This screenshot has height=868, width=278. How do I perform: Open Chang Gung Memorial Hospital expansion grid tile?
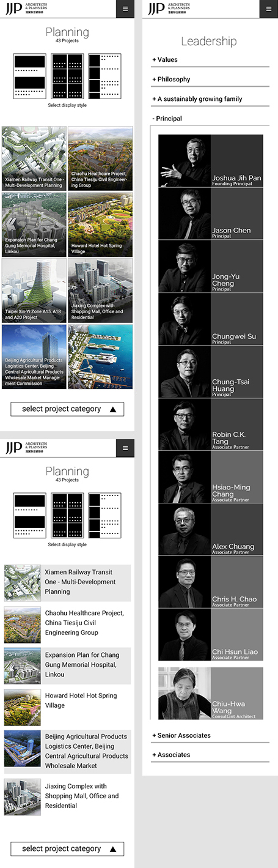(x=34, y=225)
